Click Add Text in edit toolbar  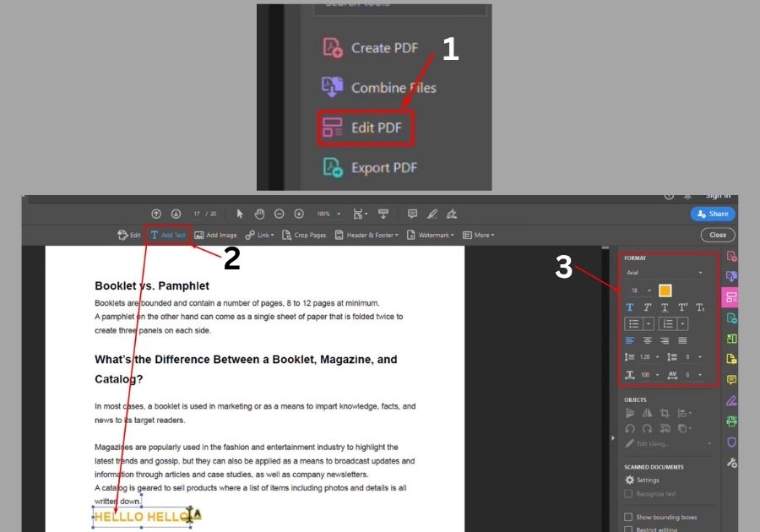[168, 235]
